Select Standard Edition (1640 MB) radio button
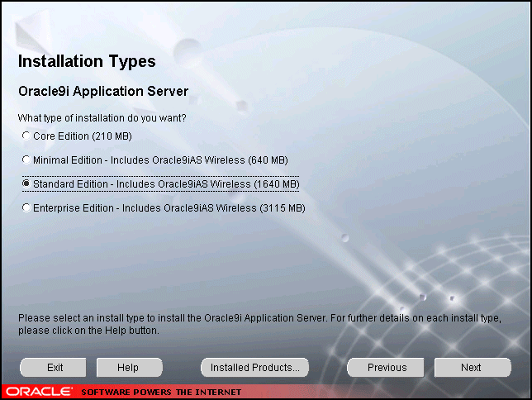Screen dimensions: 532x400 coord(26,183)
